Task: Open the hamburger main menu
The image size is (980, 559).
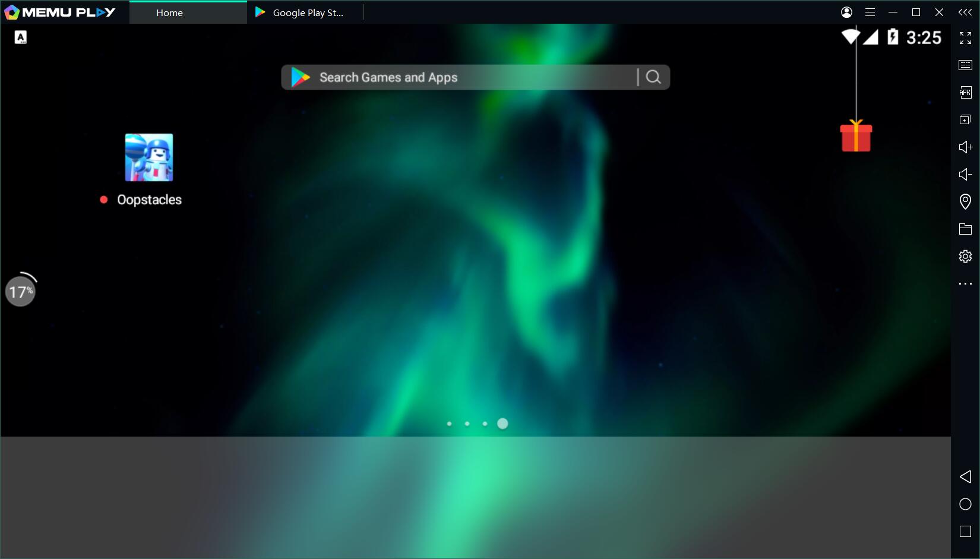Action: [x=870, y=12]
